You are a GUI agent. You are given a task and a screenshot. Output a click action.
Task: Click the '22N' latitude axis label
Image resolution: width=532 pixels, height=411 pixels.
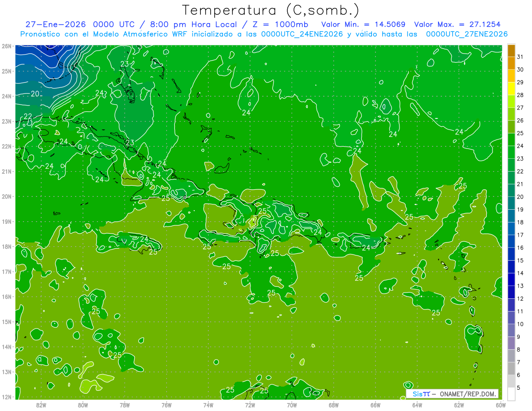point(6,146)
